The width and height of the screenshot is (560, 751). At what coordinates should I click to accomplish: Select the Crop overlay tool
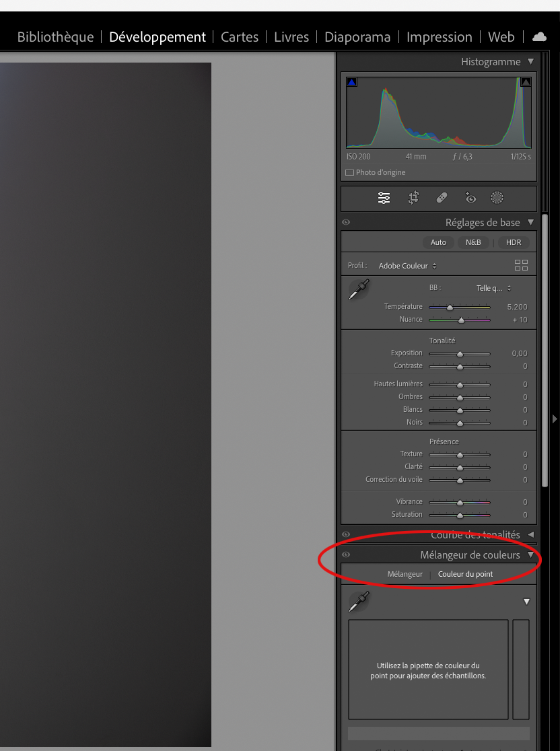(413, 198)
